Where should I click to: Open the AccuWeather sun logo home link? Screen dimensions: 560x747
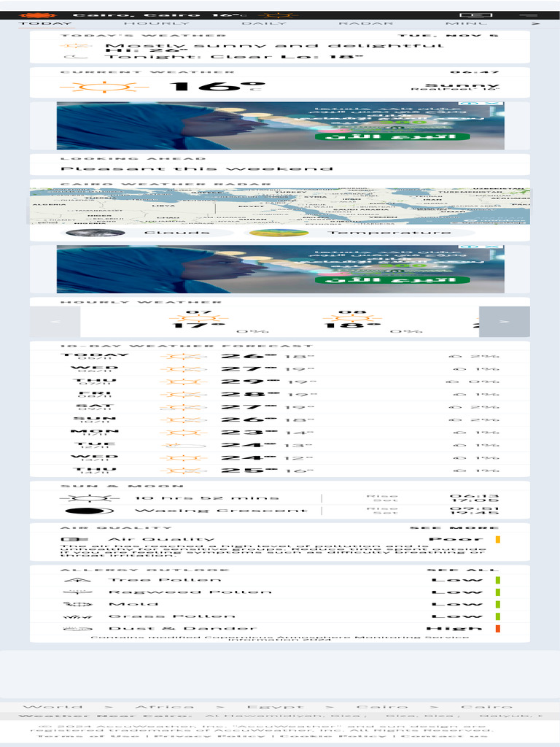click(x=38, y=15)
